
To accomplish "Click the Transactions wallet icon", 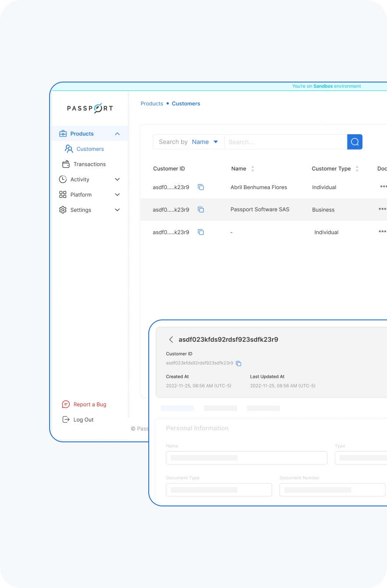I will point(66,164).
